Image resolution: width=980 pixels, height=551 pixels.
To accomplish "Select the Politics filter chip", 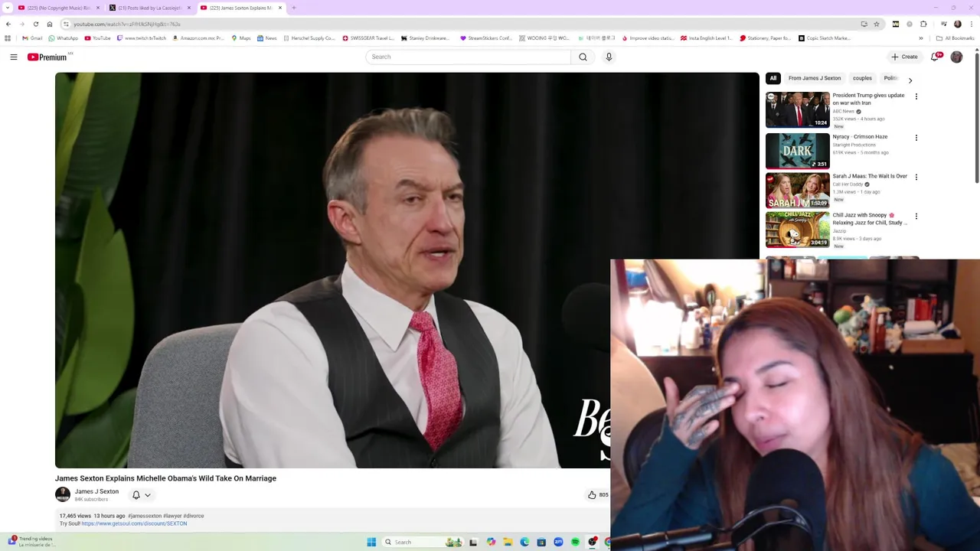I will (x=890, y=78).
